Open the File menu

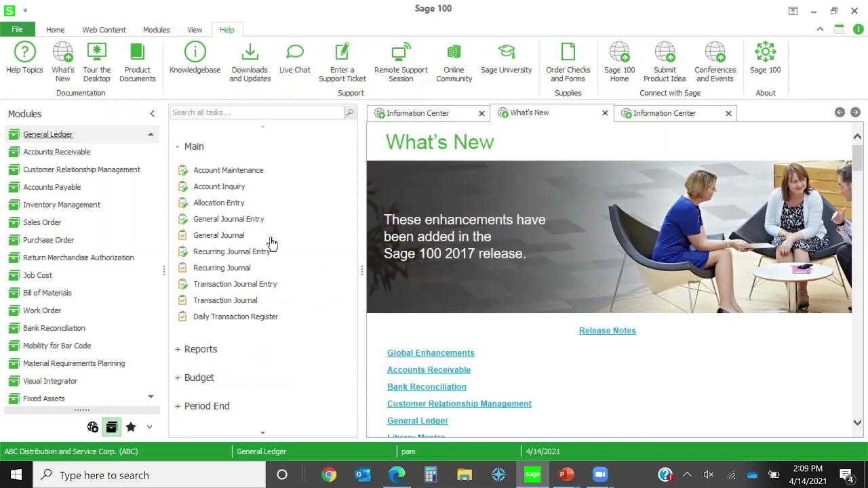(x=17, y=30)
